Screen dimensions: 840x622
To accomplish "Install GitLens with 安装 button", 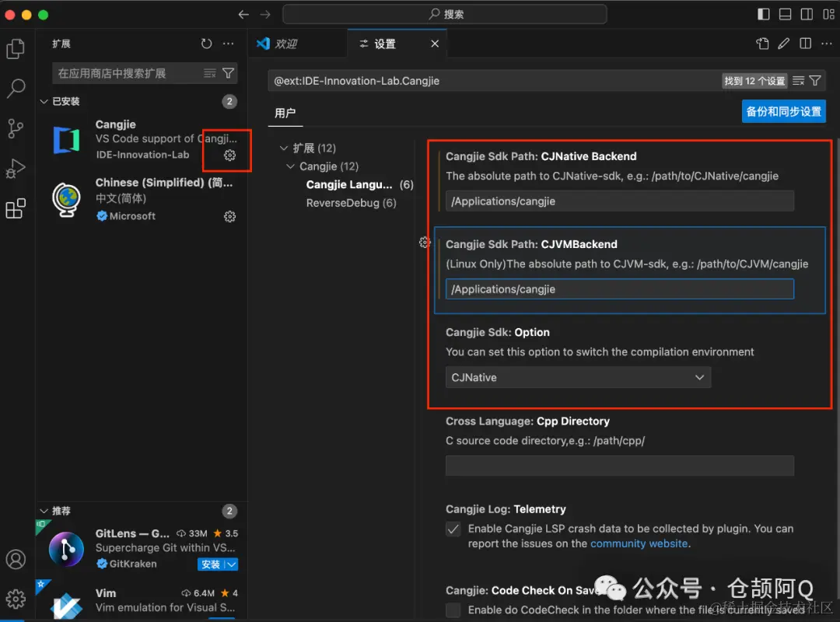I will pyautogui.click(x=211, y=564).
